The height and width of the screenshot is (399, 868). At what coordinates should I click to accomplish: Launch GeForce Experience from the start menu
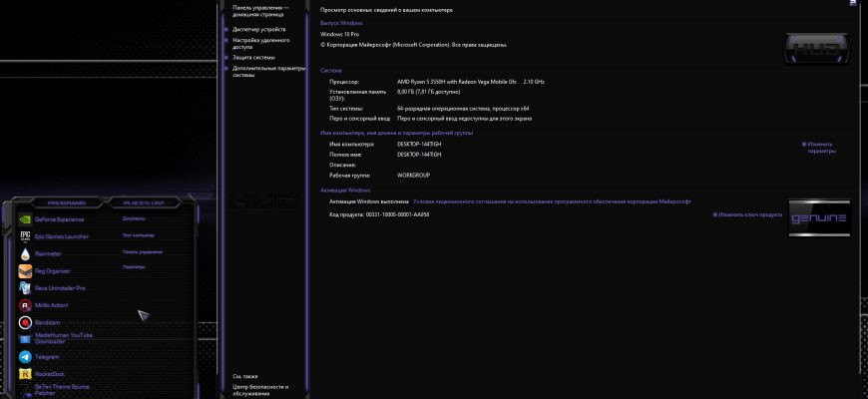51,219
